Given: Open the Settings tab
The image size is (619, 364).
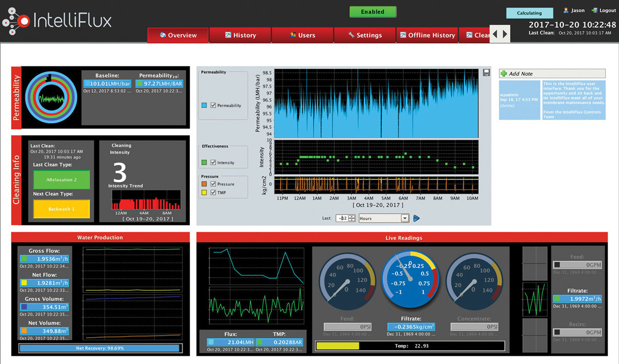Looking at the screenshot, I should 365,35.
